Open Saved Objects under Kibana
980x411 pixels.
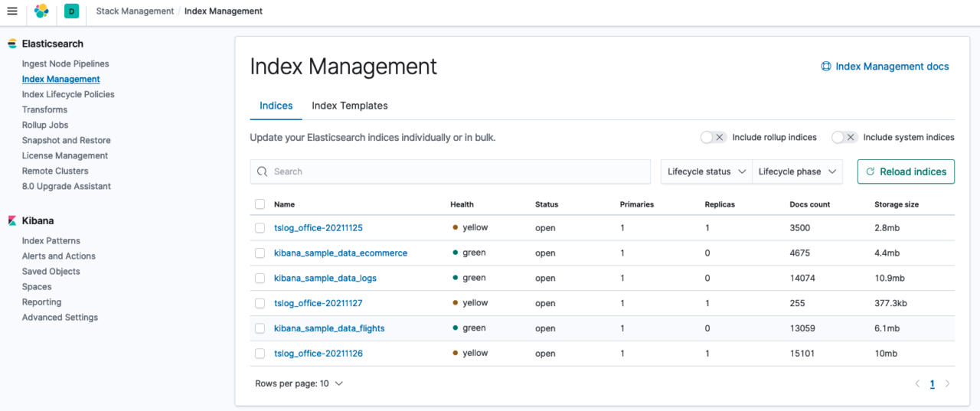point(51,271)
